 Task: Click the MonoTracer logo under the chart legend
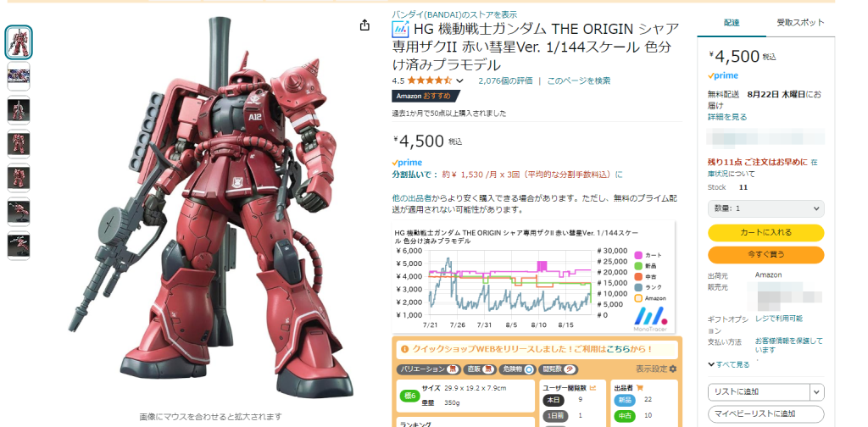click(650, 319)
